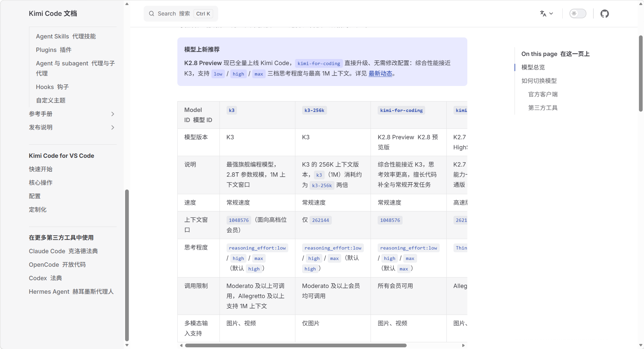This screenshot has width=644, height=349.
Task: Click table scrollbar left arrow
Action: coord(181,345)
